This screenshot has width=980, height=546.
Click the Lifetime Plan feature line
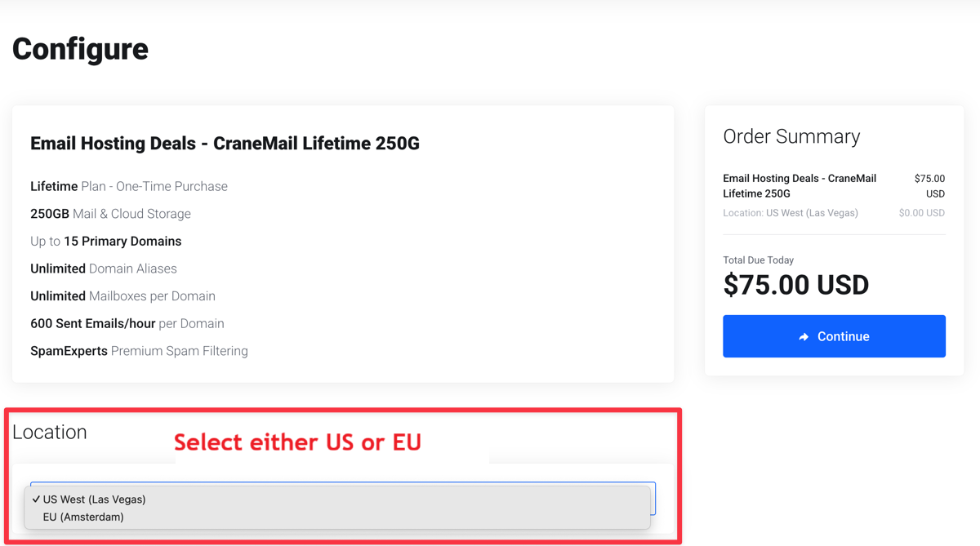(129, 187)
